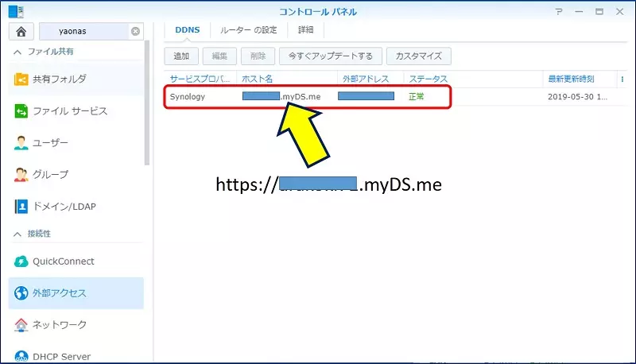Screen dimensions: 636x364
Task: Sort by 外部アドレス column header
Action: pos(370,79)
